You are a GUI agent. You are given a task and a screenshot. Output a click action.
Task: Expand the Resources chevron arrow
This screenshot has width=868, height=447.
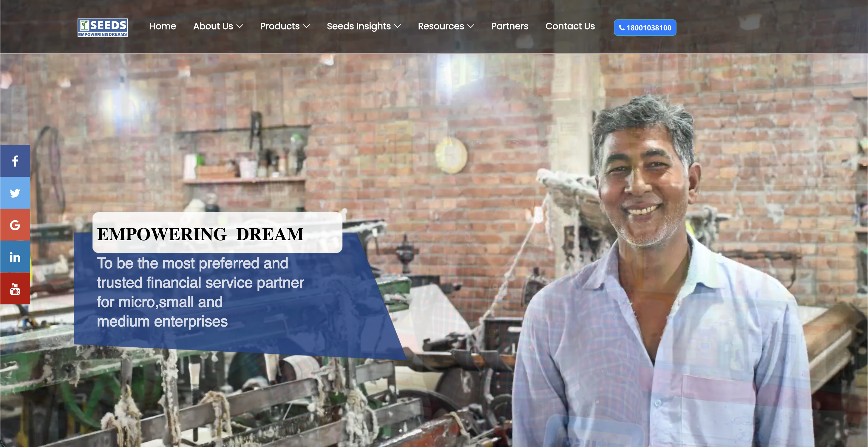471,26
